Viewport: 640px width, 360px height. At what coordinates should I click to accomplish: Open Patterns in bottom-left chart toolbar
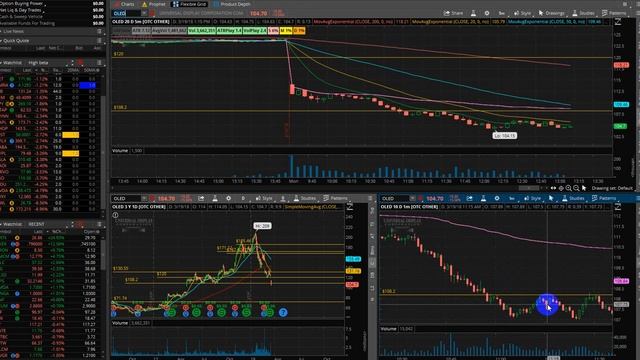click(x=336, y=198)
